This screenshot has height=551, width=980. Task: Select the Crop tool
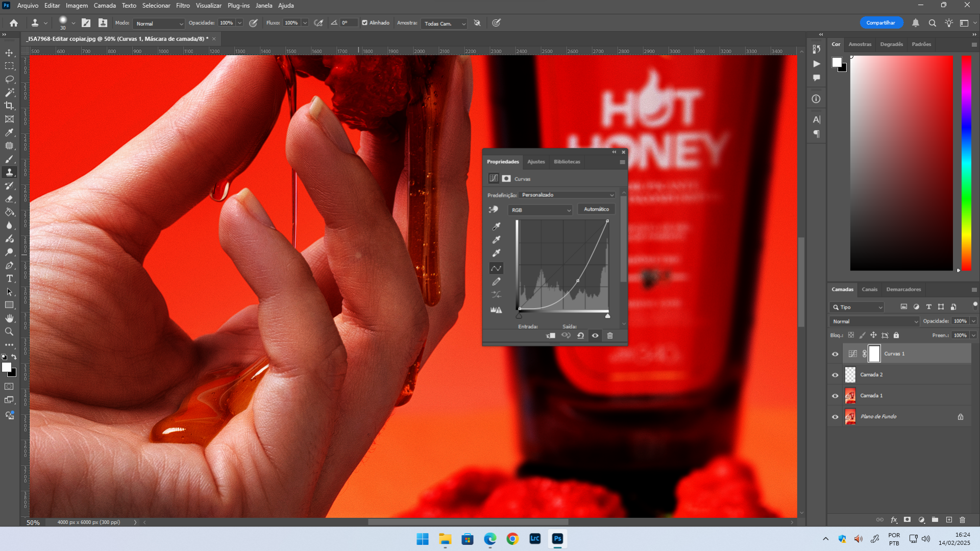(x=9, y=106)
